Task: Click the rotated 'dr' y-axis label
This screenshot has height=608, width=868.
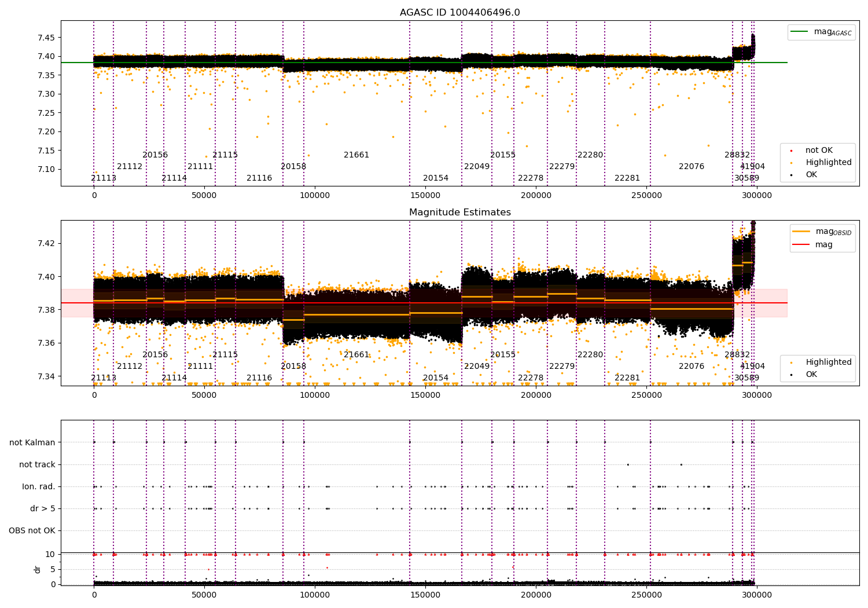Action: tap(38, 569)
